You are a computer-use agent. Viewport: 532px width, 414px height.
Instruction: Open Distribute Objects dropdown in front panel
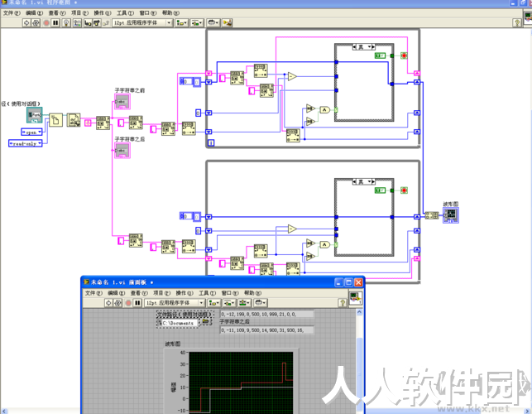pyautogui.click(x=229, y=302)
